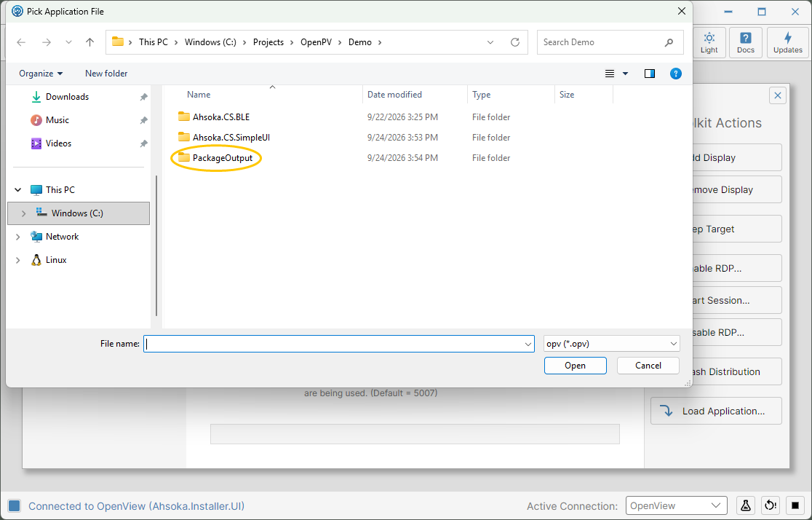Sort files by Date modified column

point(394,95)
